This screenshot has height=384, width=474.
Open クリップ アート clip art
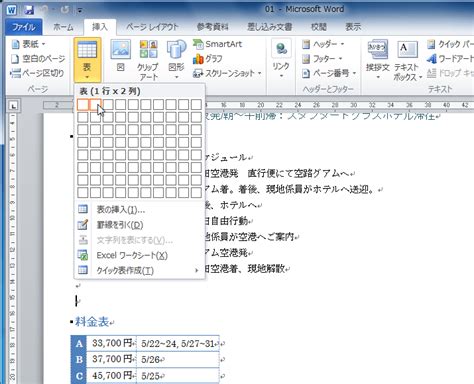point(148,60)
